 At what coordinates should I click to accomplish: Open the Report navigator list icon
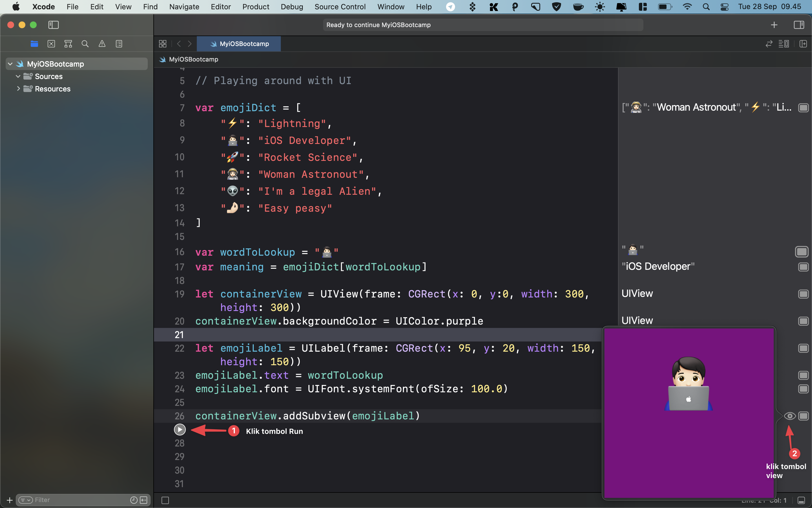point(119,44)
